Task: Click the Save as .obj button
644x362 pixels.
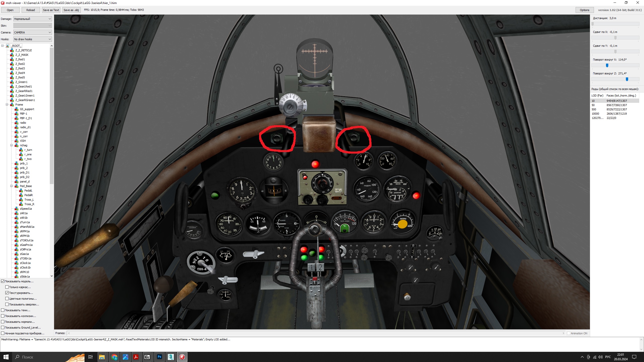Action: tap(71, 10)
